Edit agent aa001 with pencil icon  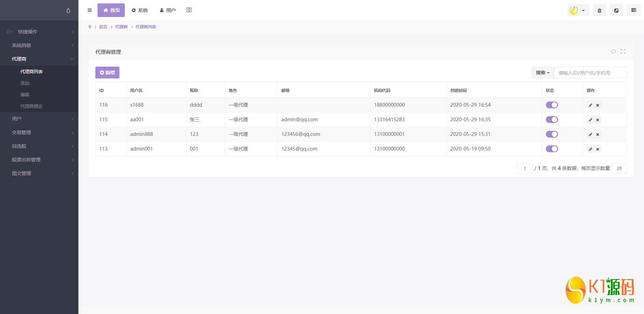click(590, 120)
